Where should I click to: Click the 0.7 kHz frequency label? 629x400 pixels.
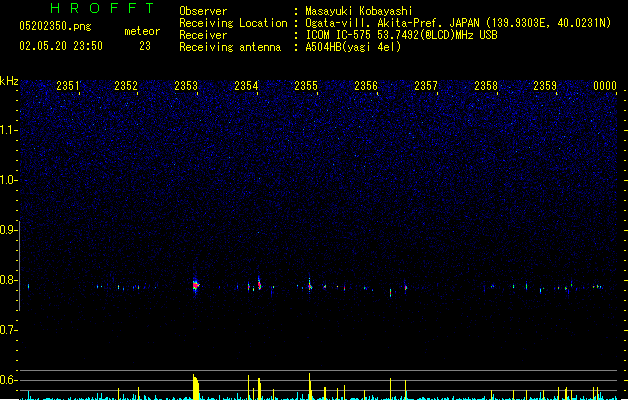pos(8,330)
